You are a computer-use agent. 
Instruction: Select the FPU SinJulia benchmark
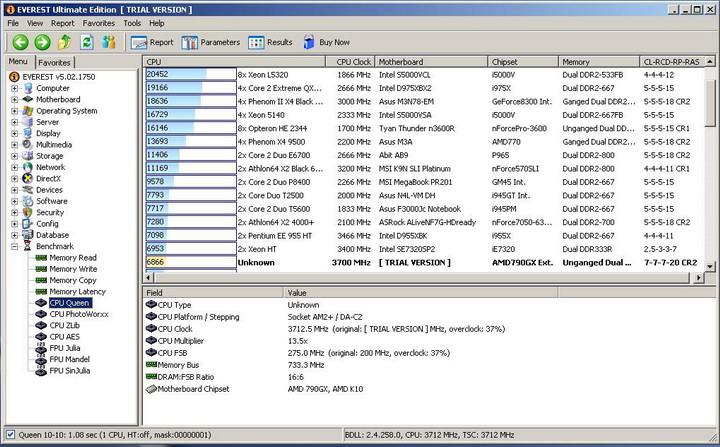[69, 371]
